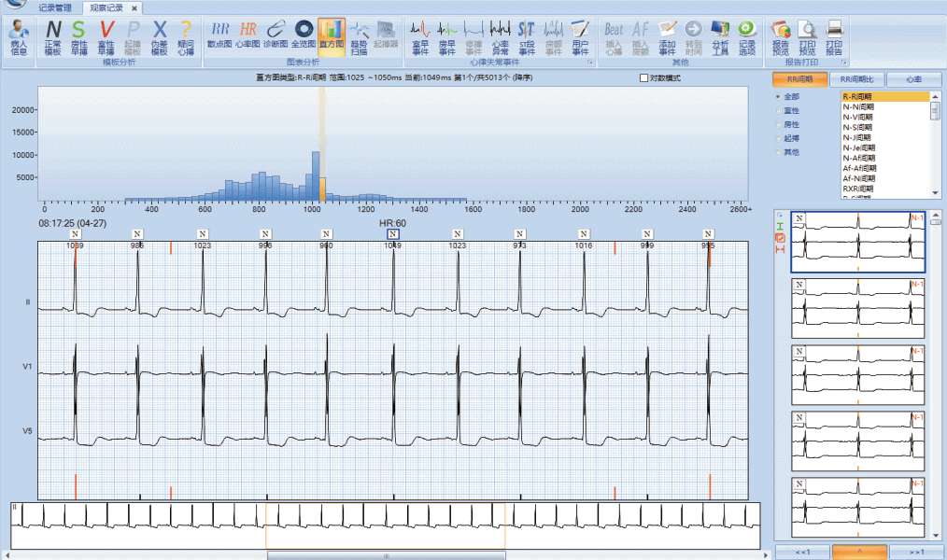Click the V 室性早搏 template icon
The image size is (947, 560).
(x=106, y=37)
